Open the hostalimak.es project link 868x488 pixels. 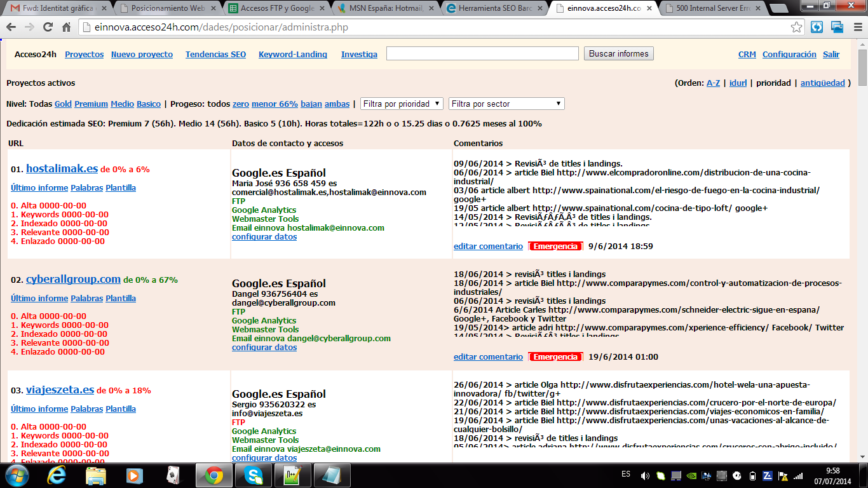pyautogui.click(x=62, y=169)
